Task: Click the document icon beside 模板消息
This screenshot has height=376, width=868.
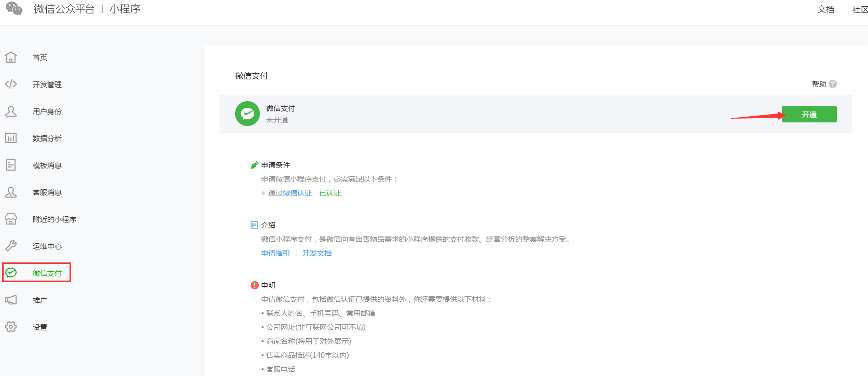Action: (x=11, y=165)
